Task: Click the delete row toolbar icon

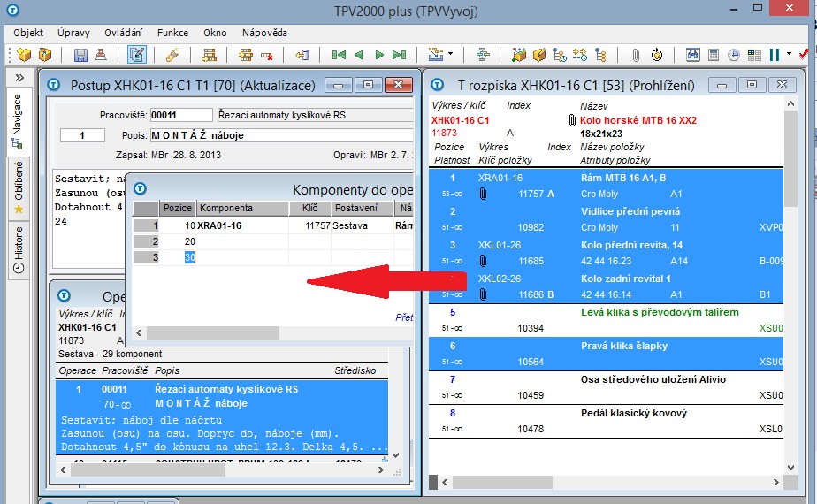Action: pos(266,55)
